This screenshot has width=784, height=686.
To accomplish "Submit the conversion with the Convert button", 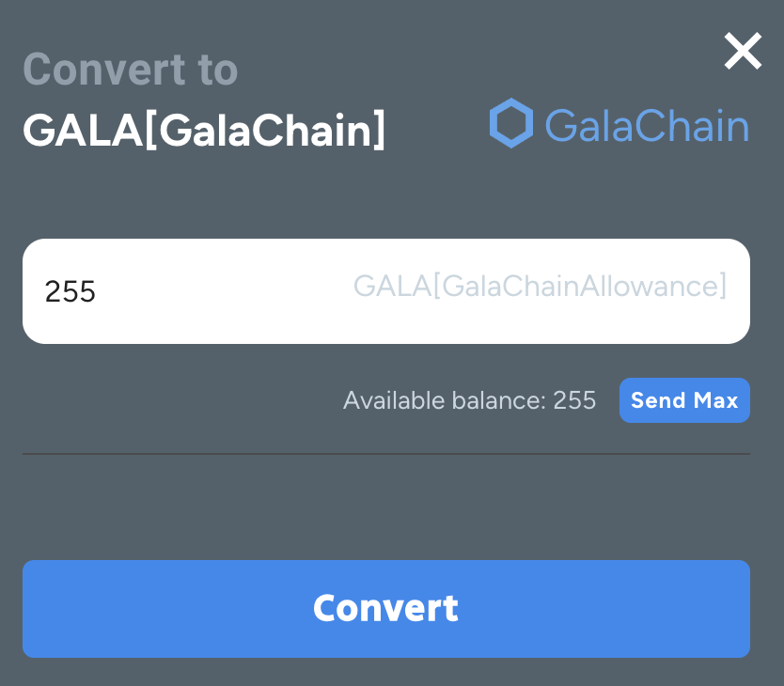I will coord(386,609).
